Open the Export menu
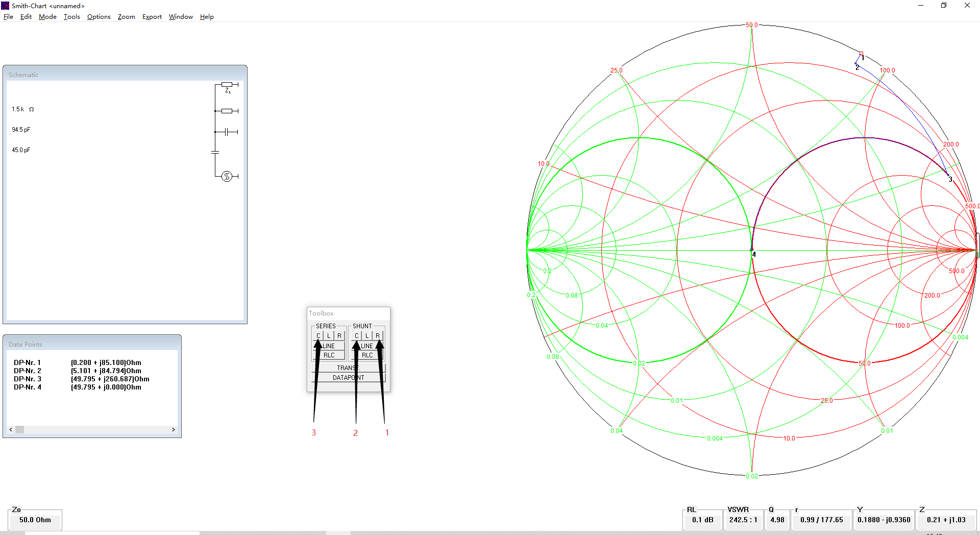 [152, 17]
